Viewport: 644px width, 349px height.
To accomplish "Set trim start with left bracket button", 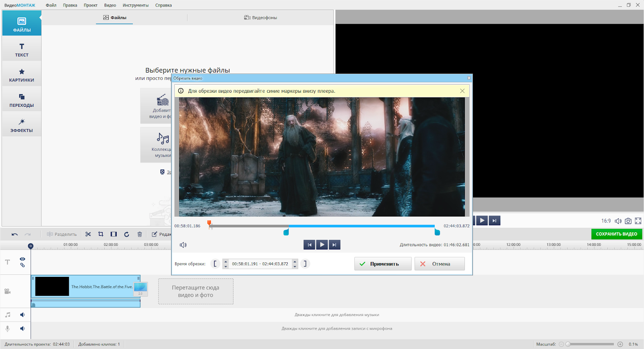I will pos(215,264).
